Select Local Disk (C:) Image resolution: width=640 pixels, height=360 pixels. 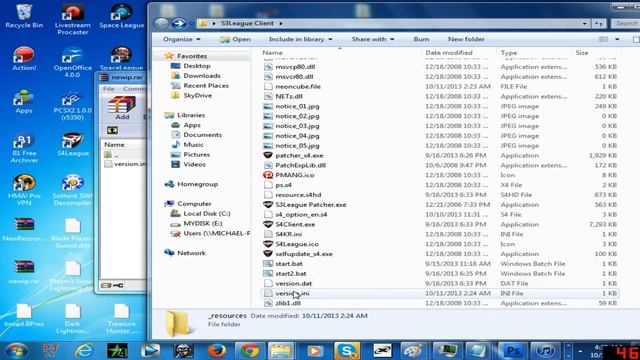[207, 213]
